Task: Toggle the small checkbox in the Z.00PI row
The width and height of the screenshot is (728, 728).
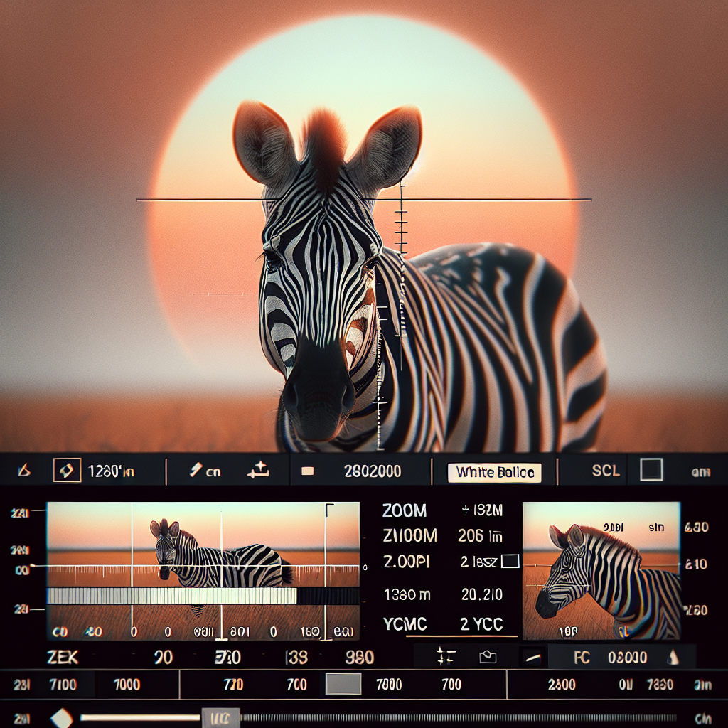Action: tap(510, 562)
